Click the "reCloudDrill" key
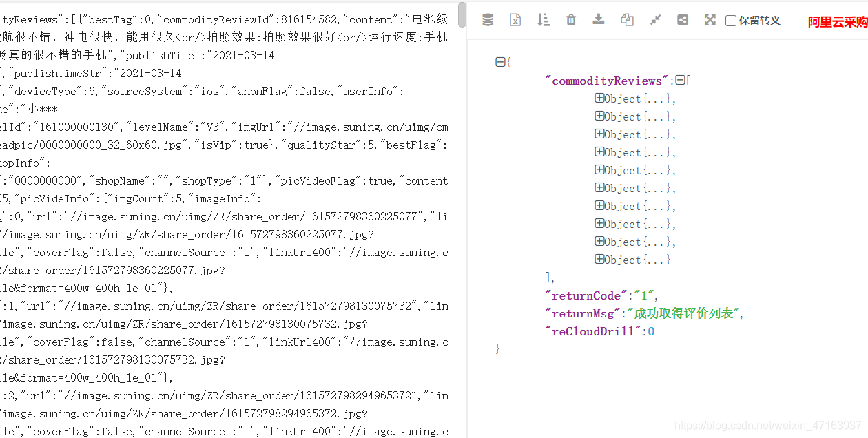The width and height of the screenshot is (868, 438). pos(592,331)
